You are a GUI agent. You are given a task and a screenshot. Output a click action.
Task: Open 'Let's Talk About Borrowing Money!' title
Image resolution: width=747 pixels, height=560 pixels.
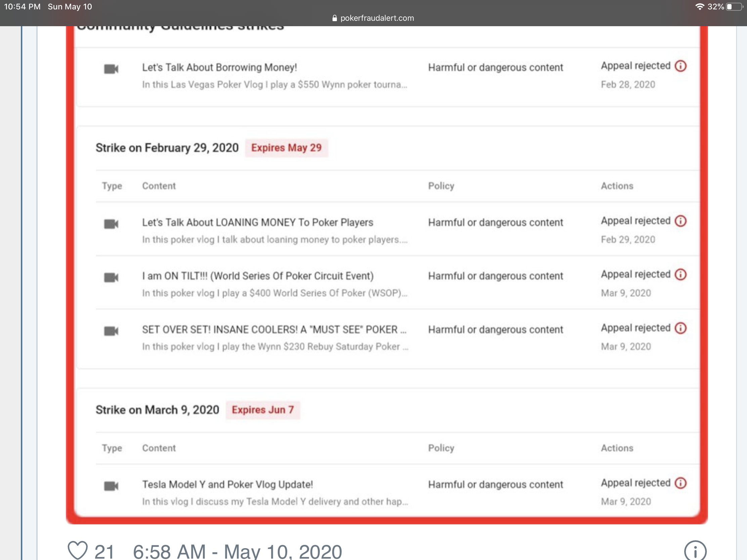(220, 67)
